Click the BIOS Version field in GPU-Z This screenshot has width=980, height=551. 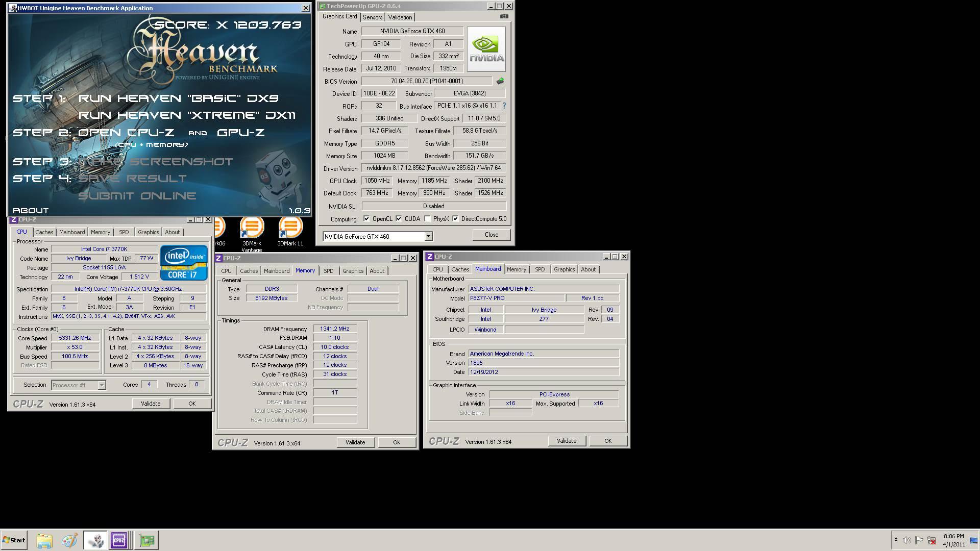[x=427, y=81]
